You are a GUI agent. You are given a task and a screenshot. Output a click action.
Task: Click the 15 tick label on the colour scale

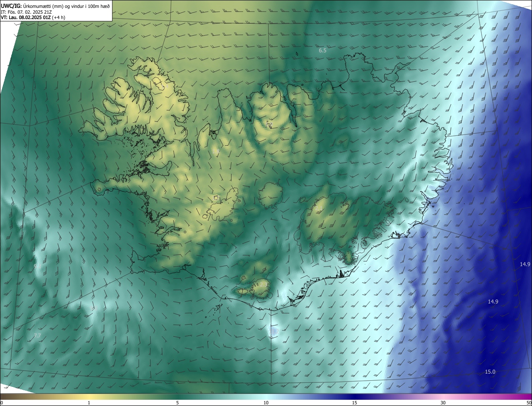pos(355,403)
